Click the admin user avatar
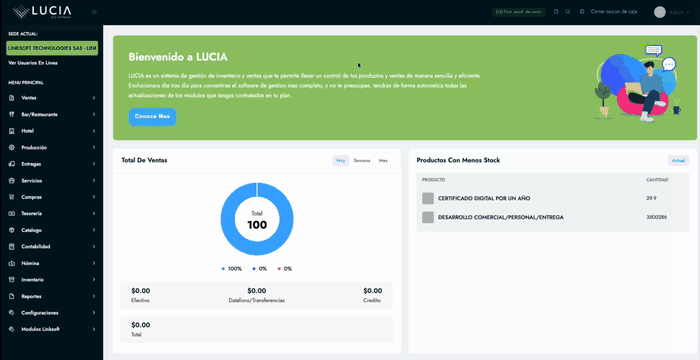Viewport: 700px width, 360px height. (x=659, y=12)
